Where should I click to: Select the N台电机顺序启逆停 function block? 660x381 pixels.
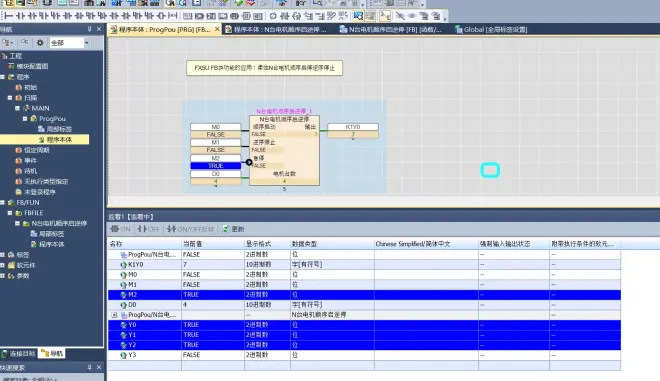284,150
